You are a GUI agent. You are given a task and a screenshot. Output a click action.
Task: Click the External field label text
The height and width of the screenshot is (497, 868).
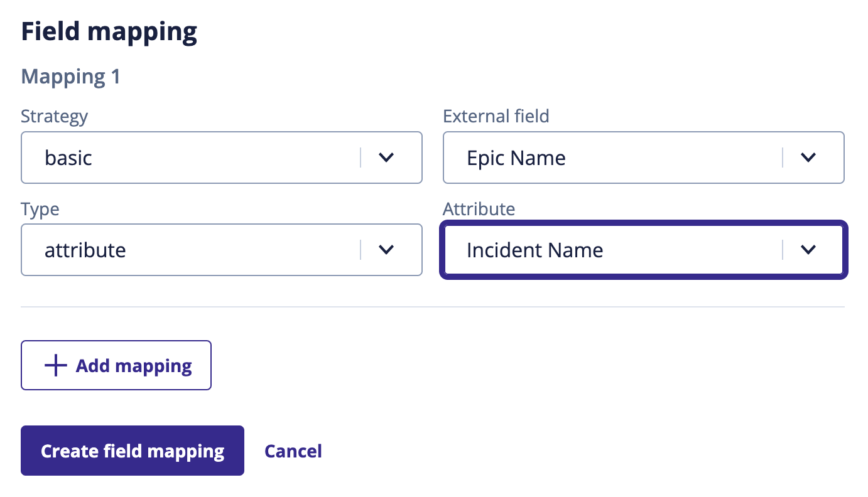[496, 116]
